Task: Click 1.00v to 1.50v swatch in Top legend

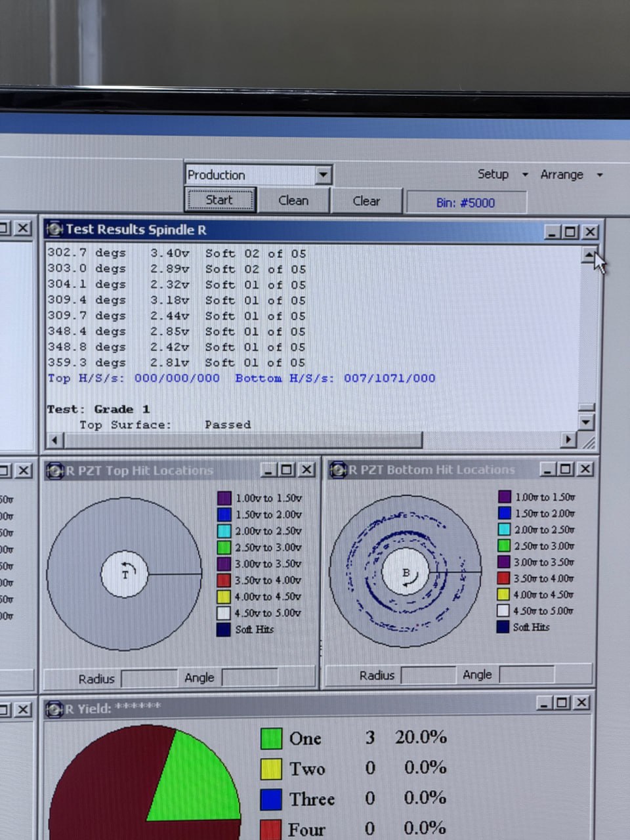Action: (x=224, y=498)
